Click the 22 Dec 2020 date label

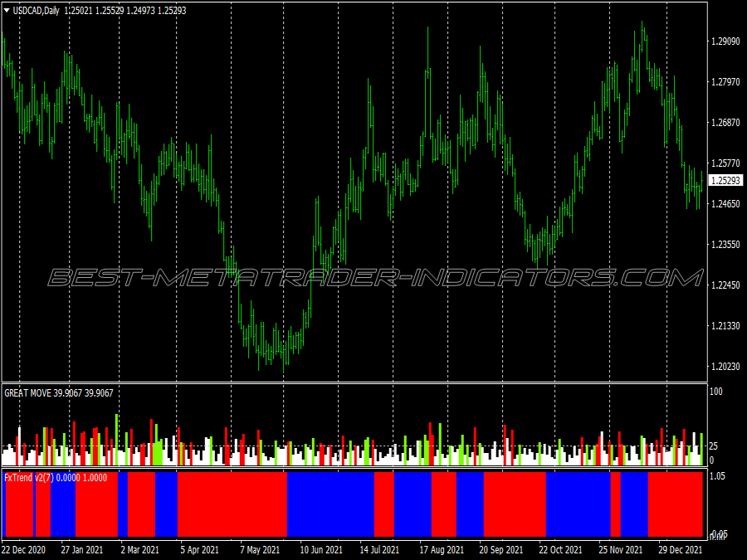(x=24, y=550)
